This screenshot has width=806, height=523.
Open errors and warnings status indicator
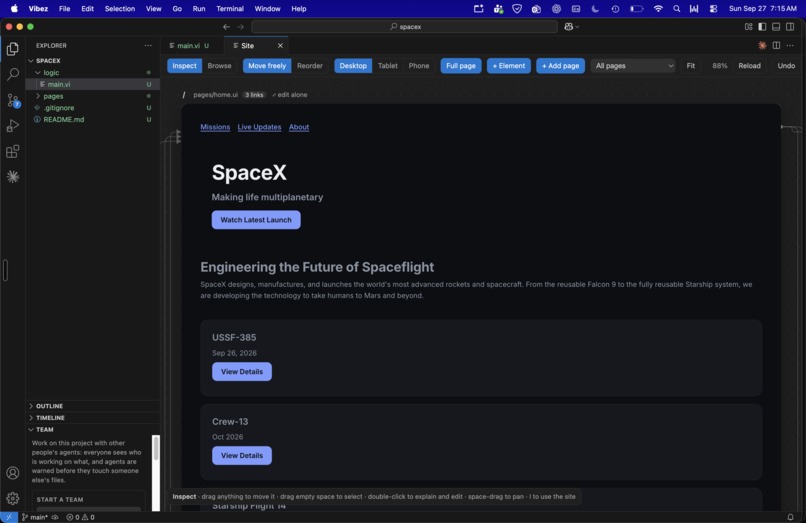(x=80, y=517)
